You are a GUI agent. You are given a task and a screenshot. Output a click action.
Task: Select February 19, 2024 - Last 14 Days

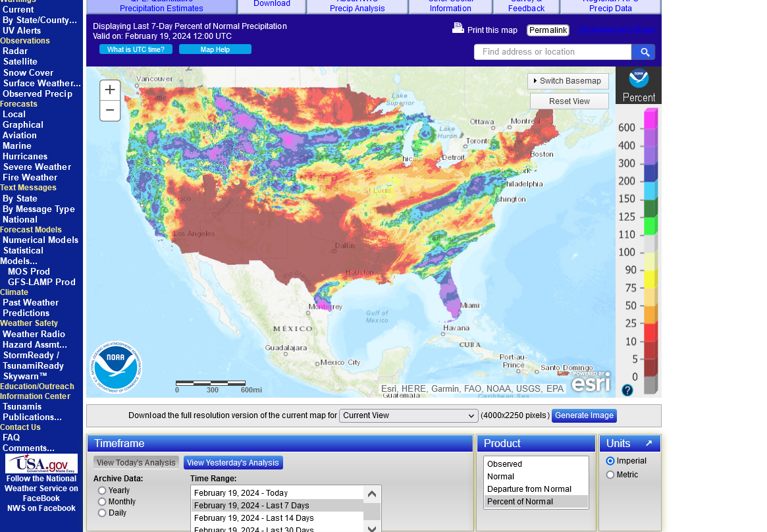277,518
